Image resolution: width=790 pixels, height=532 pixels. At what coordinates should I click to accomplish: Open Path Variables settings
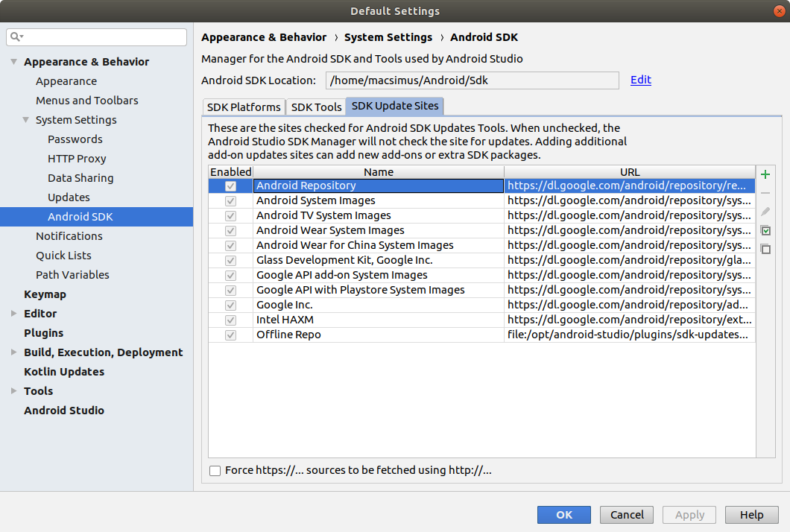click(72, 274)
